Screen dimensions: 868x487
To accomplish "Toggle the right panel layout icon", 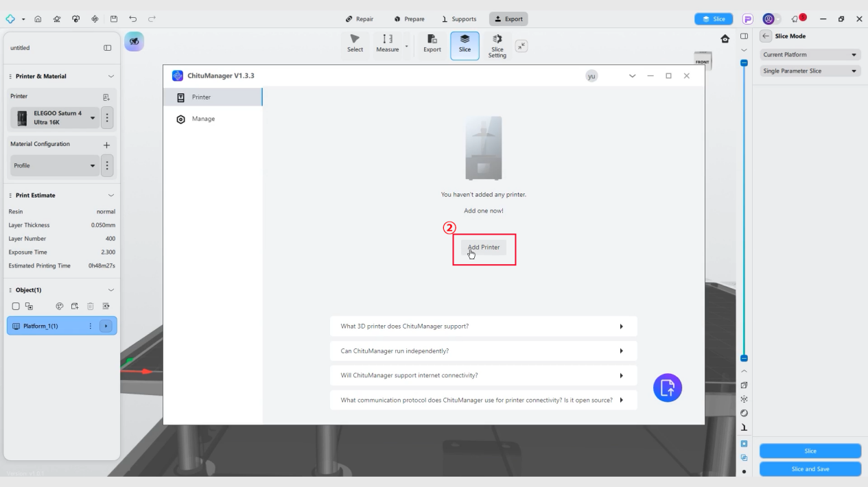I will (x=744, y=36).
